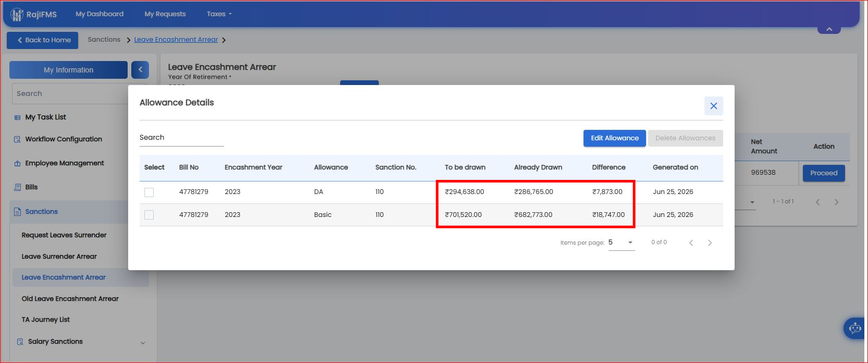The width and height of the screenshot is (868, 363).
Task: Click the Bills sidebar icon
Action: pos(18,187)
